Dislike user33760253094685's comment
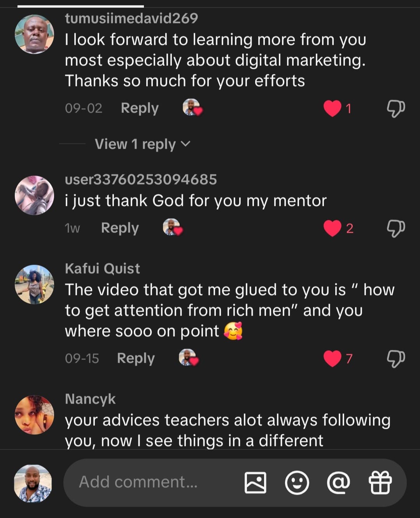Viewport: 420px width, 518px height. tap(395, 228)
